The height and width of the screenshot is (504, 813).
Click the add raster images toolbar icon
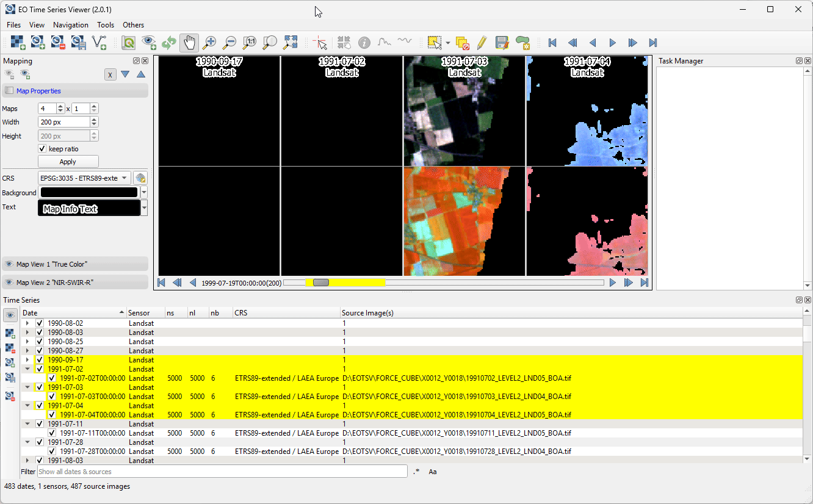pos(18,42)
